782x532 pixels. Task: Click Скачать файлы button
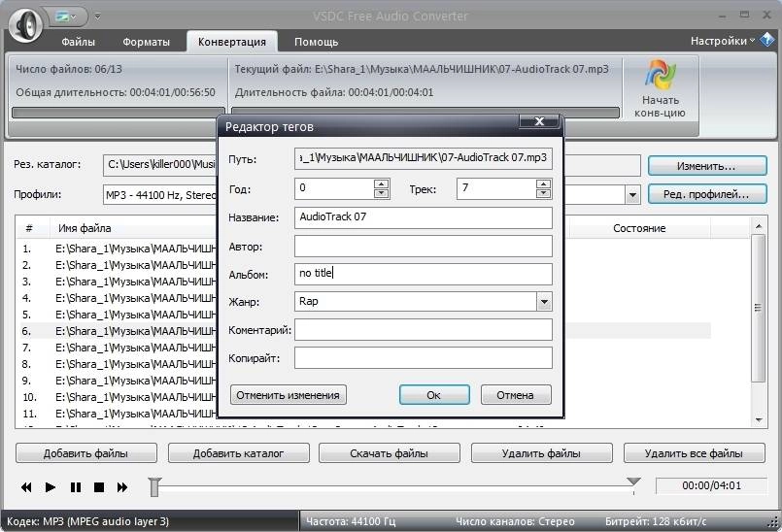389,453
